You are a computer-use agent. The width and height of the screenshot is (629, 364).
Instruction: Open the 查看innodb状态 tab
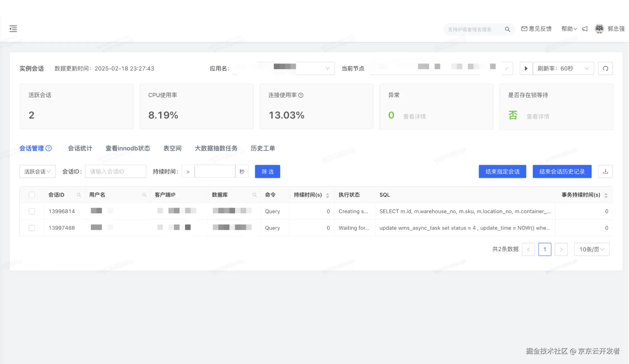(x=127, y=148)
